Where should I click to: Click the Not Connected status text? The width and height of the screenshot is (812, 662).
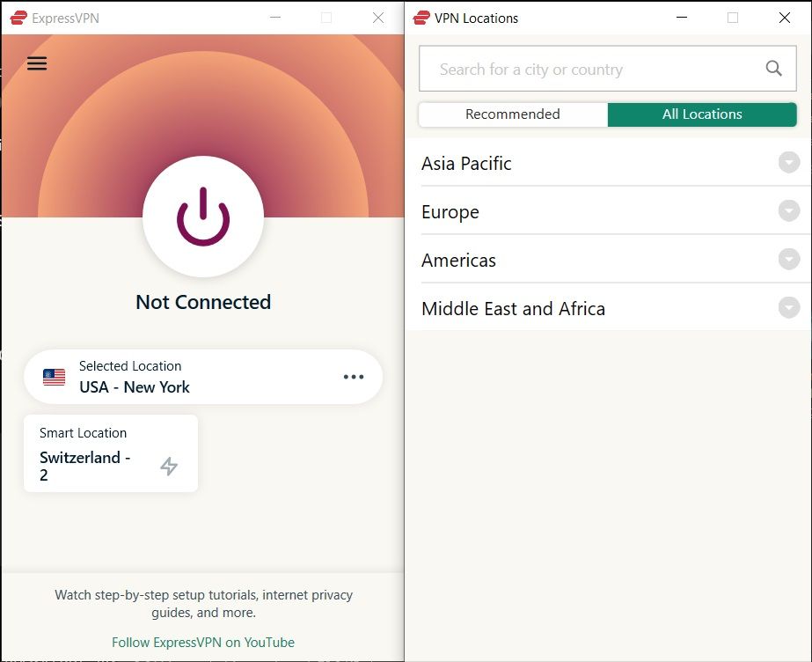click(x=202, y=302)
